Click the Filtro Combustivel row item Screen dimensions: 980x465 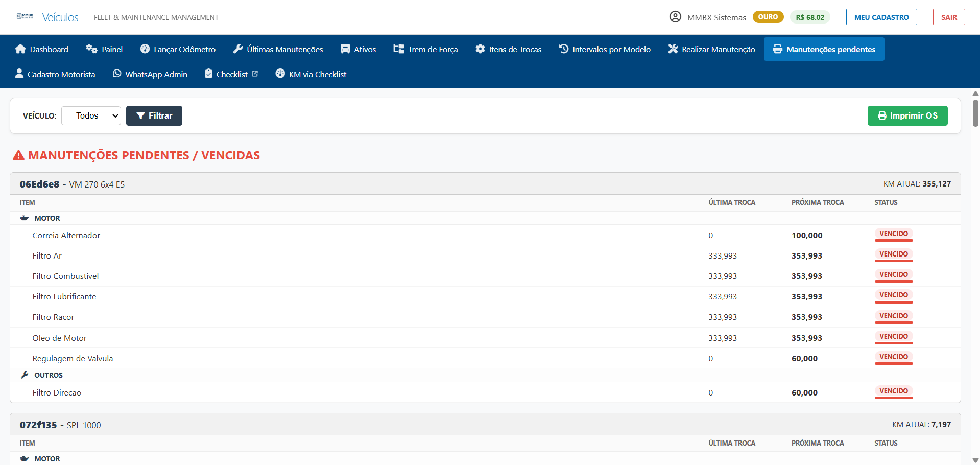click(x=485, y=276)
